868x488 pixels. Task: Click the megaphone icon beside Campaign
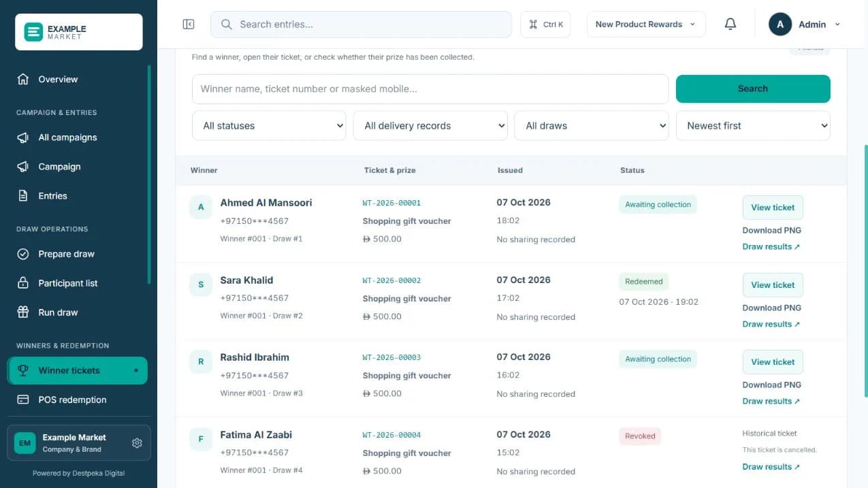pyautogui.click(x=23, y=167)
